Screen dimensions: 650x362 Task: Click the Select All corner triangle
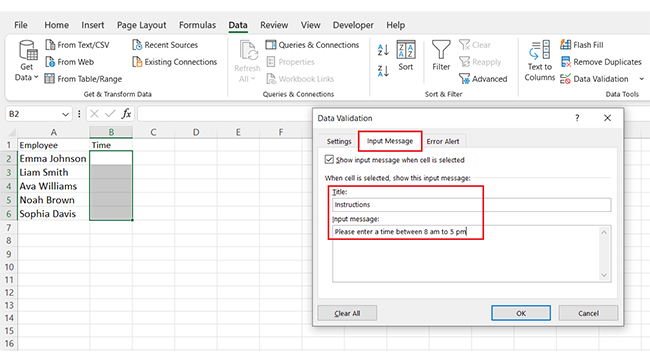(x=12, y=133)
